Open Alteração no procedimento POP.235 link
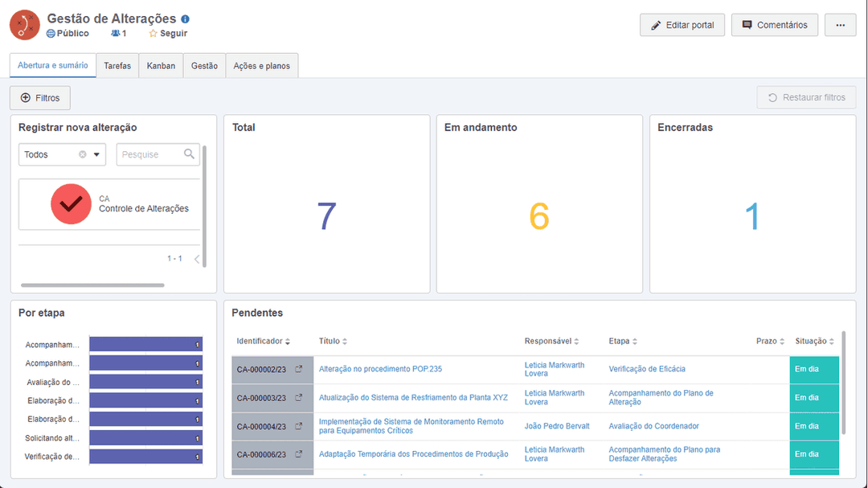 [x=380, y=369]
